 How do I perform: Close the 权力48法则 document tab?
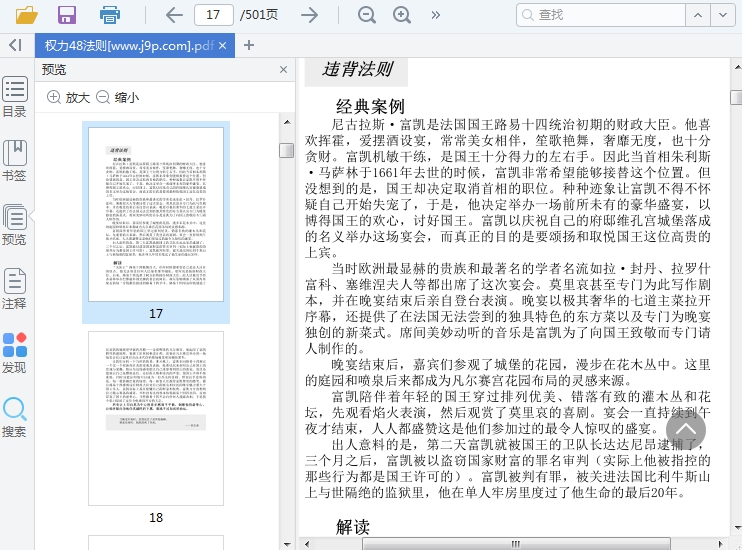click(x=223, y=45)
